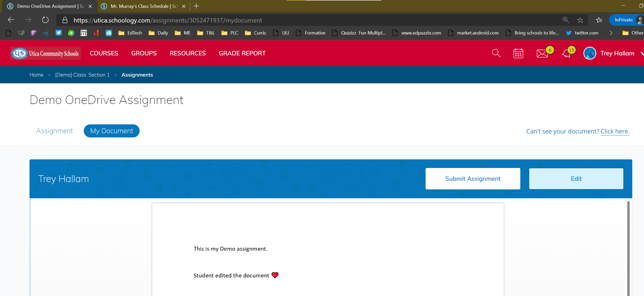Click Trey Hallam profile avatar
The image size is (644, 296).
(590, 53)
